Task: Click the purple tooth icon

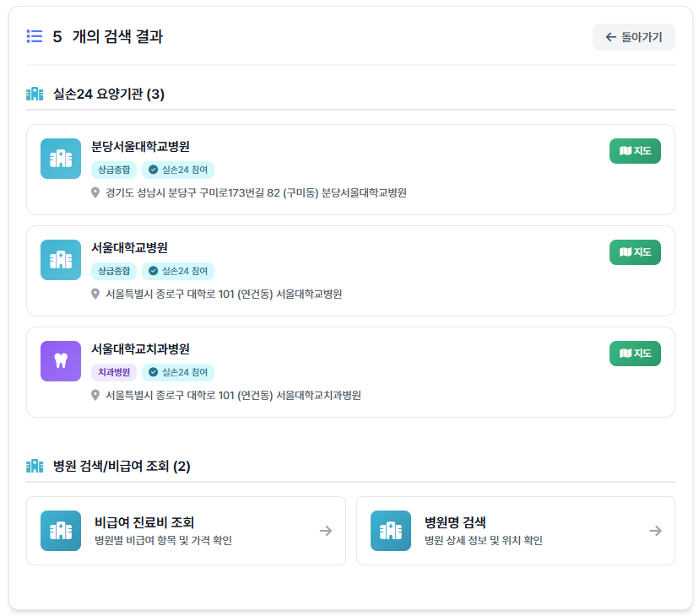Action: tap(61, 361)
